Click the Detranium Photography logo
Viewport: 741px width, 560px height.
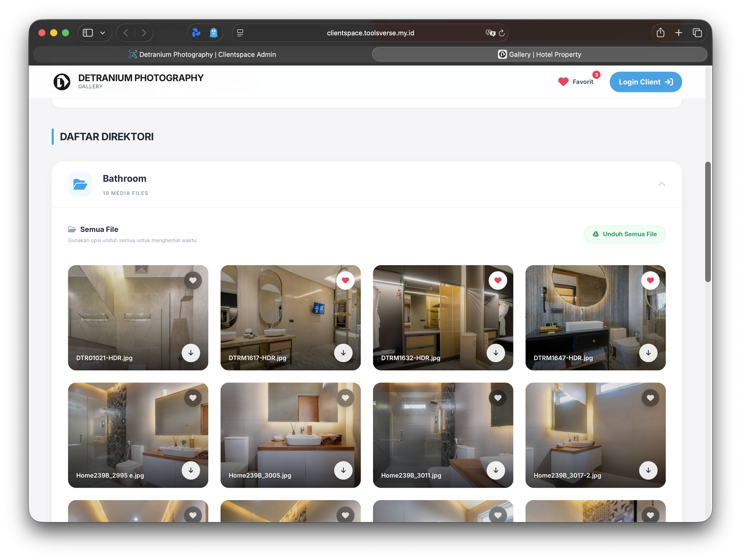point(62,82)
